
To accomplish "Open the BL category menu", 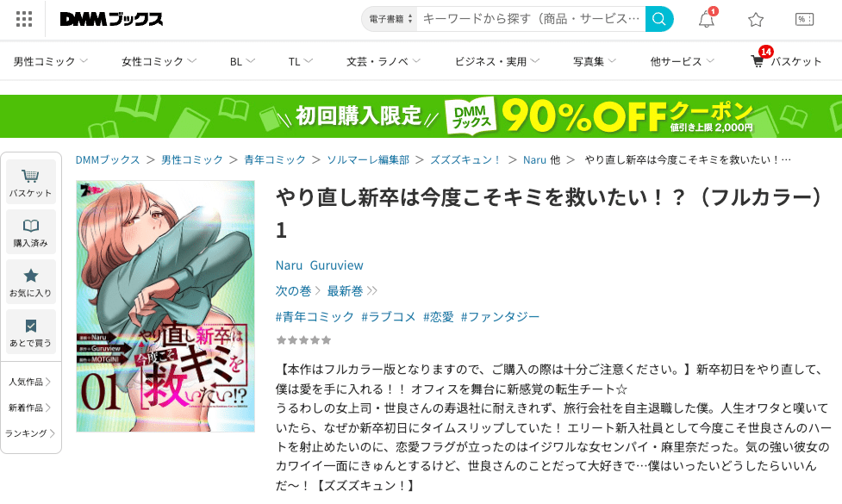I will (242, 61).
